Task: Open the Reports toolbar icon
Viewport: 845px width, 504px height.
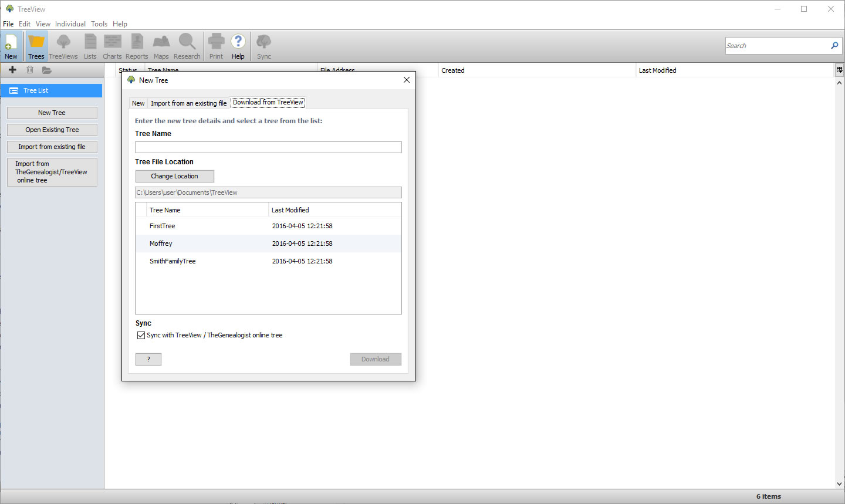Action: [x=137, y=46]
